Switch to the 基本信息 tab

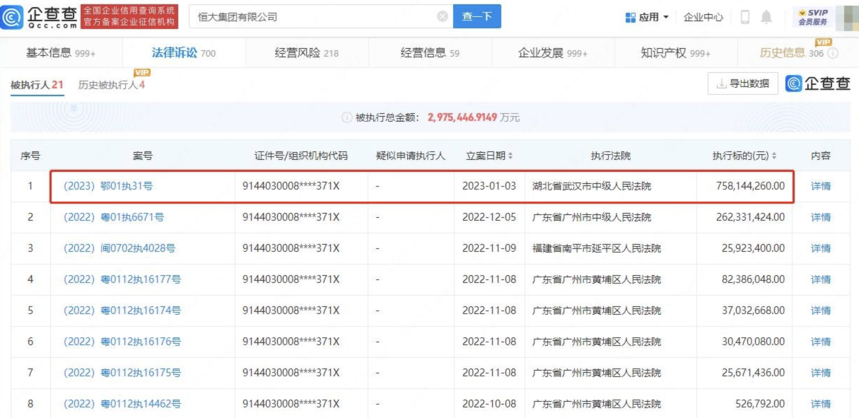pos(61,53)
